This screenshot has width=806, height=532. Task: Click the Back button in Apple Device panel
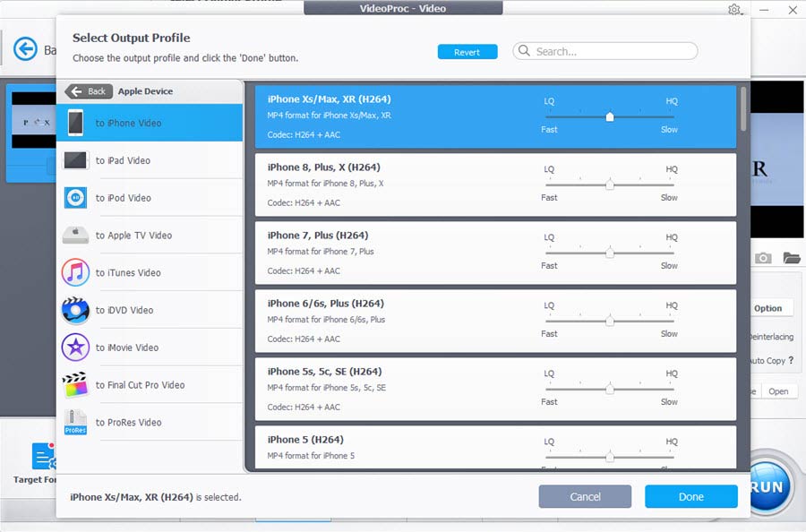point(89,91)
